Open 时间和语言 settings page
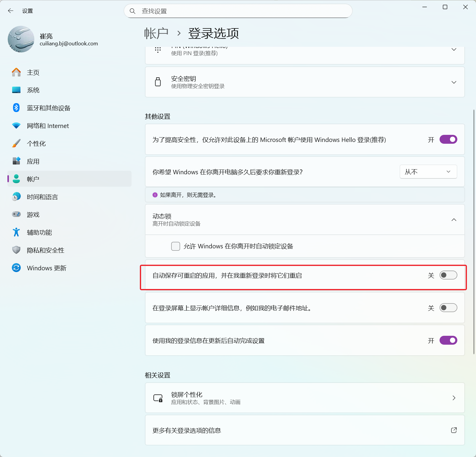This screenshot has width=476, height=457. 69,197
